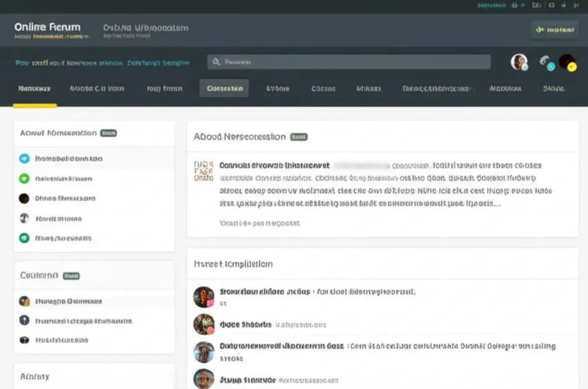588x389 pixels.
Task: Select the nav tab with yellow underline
Action: [x=34, y=89]
